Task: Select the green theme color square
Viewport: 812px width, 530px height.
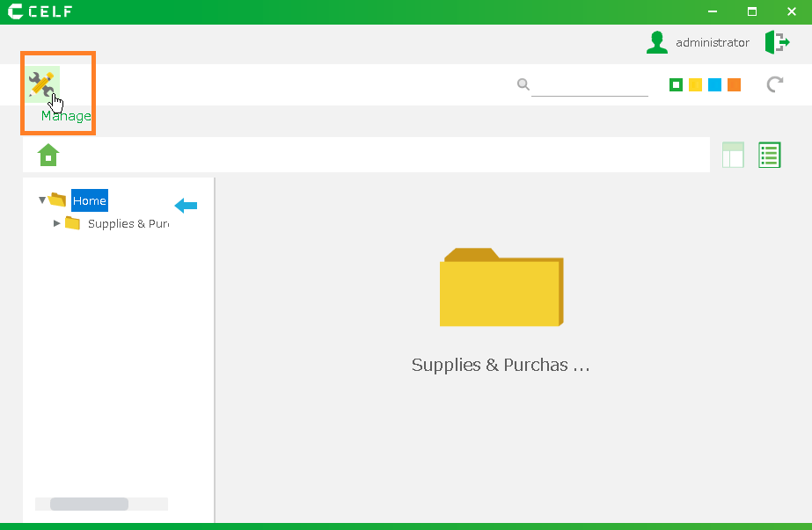Action: click(676, 84)
